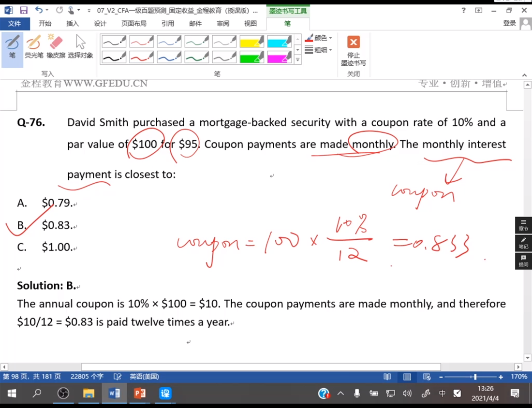Switch to the 开始 tab
The width and height of the screenshot is (532, 408).
45,23
